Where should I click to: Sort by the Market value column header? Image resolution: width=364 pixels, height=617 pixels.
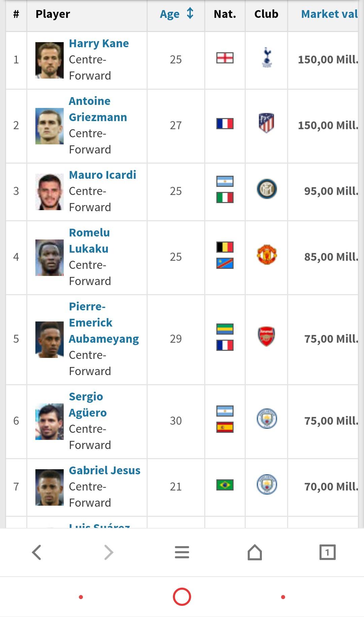[x=329, y=14]
